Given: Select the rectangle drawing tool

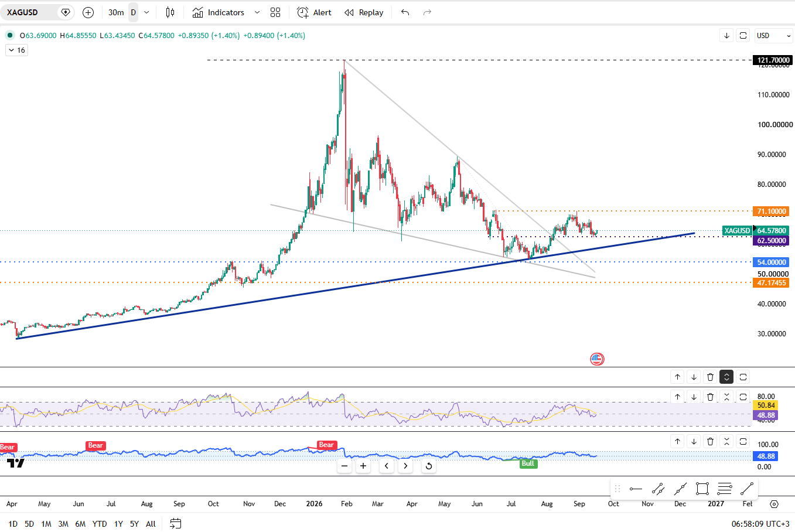Looking at the screenshot, I should click(702, 489).
